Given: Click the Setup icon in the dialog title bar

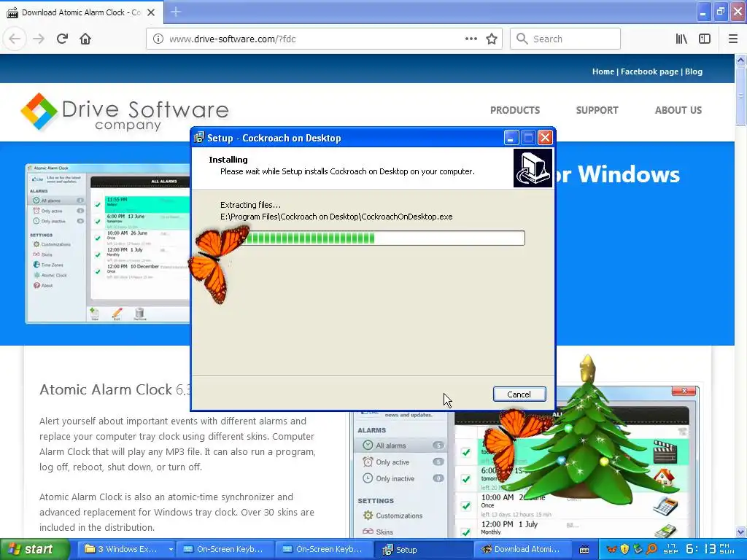Looking at the screenshot, I should (199, 138).
